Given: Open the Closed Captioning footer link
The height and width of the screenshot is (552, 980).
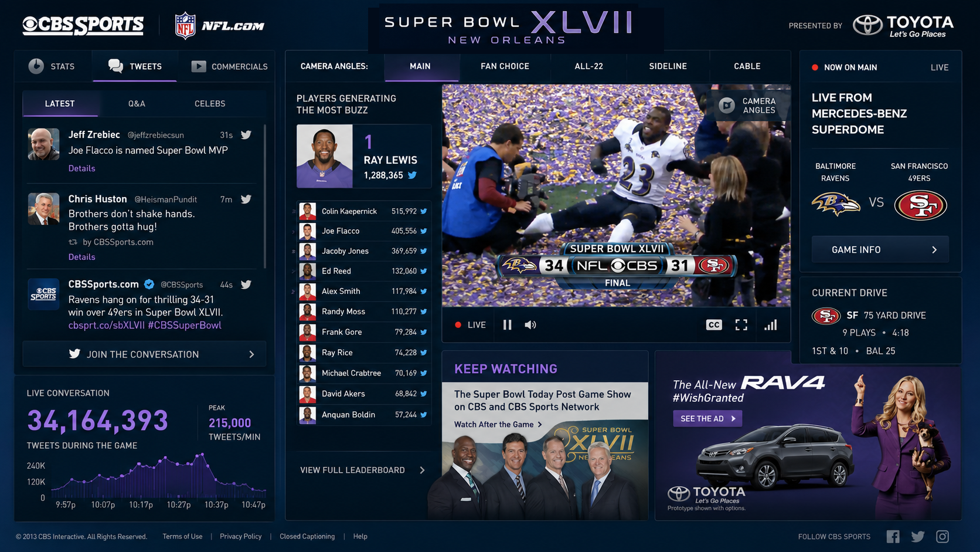Looking at the screenshot, I should coord(307,536).
